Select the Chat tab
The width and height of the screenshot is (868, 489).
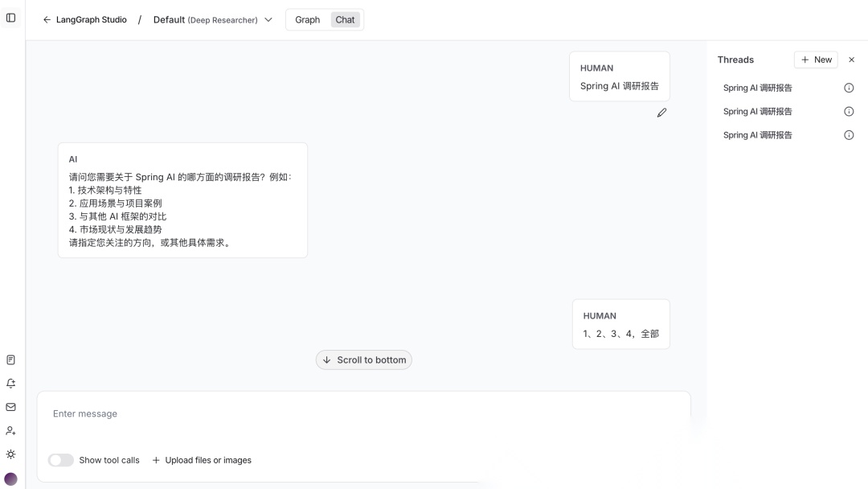pos(345,19)
